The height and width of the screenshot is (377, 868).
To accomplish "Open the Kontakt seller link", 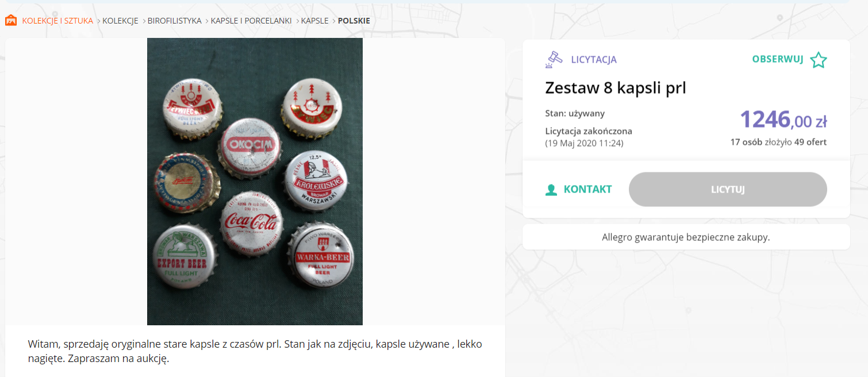I will (x=587, y=189).
